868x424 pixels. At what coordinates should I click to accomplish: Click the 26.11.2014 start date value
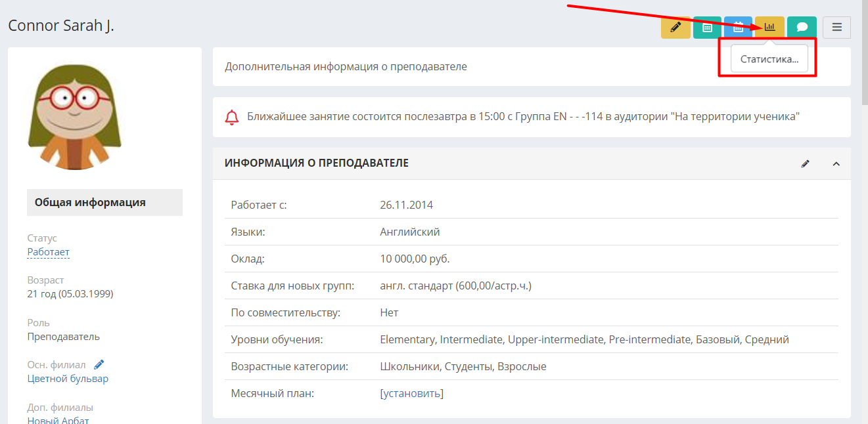point(406,205)
